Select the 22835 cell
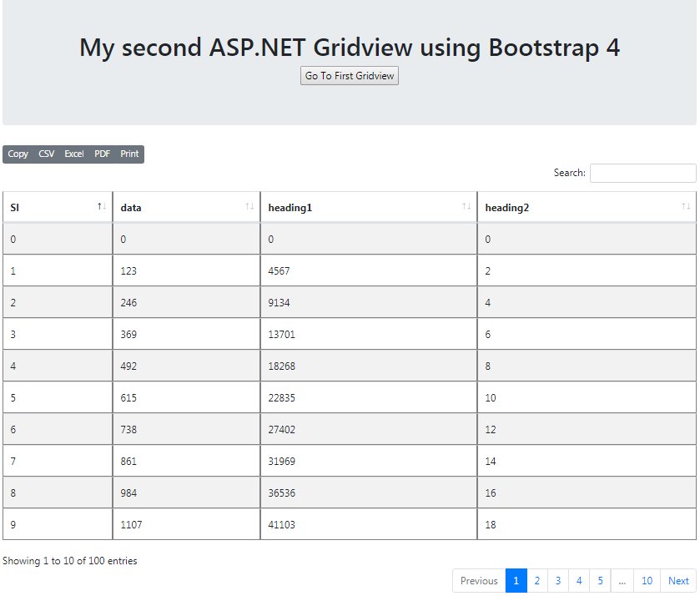Image resolution: width=700 pixels, height=596 pixels. 369,397
